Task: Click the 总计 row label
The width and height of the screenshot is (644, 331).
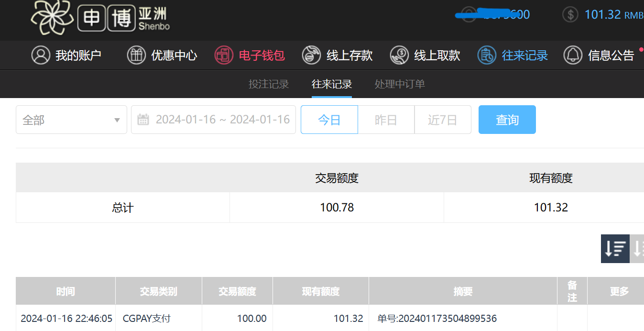Action: [x=123, y=208]
